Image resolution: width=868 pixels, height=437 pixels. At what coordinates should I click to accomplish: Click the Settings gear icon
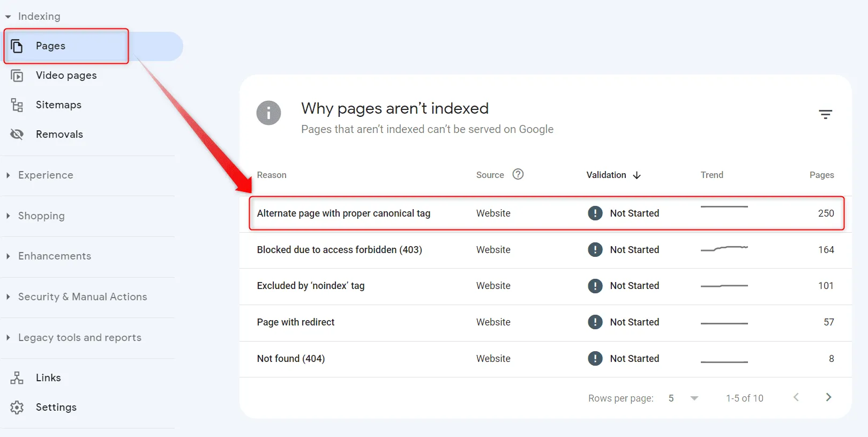(17, 408)
